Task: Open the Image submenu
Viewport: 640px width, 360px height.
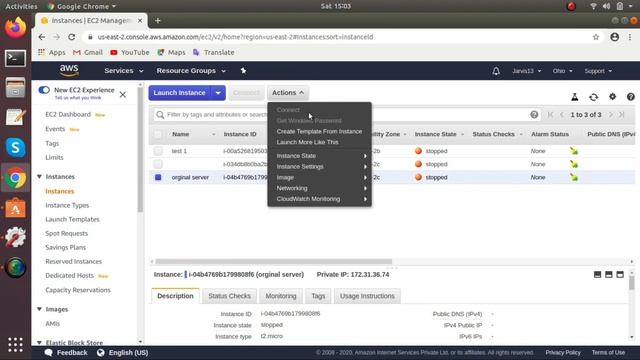Action: click(319, 178)
